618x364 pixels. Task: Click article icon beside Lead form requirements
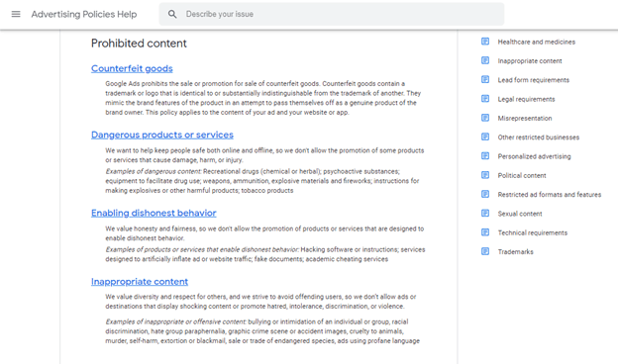[485, 79]
